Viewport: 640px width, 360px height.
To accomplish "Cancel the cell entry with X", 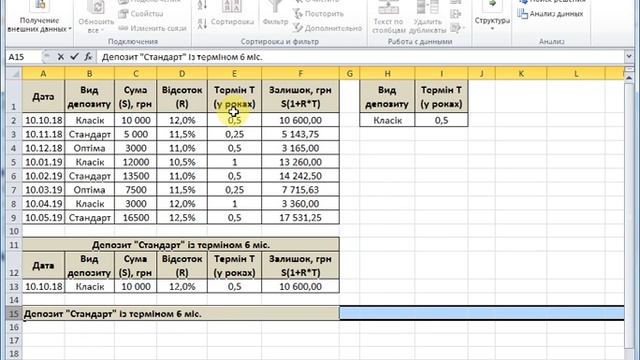I will point(60,57).
